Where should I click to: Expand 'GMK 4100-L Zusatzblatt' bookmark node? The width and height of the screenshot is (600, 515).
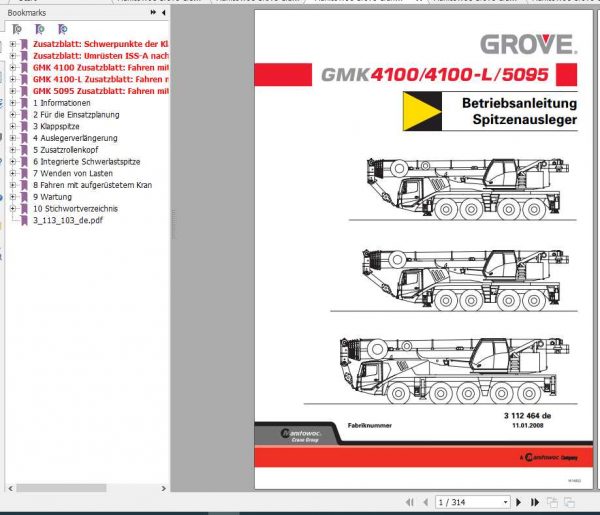tap(13, 79)
